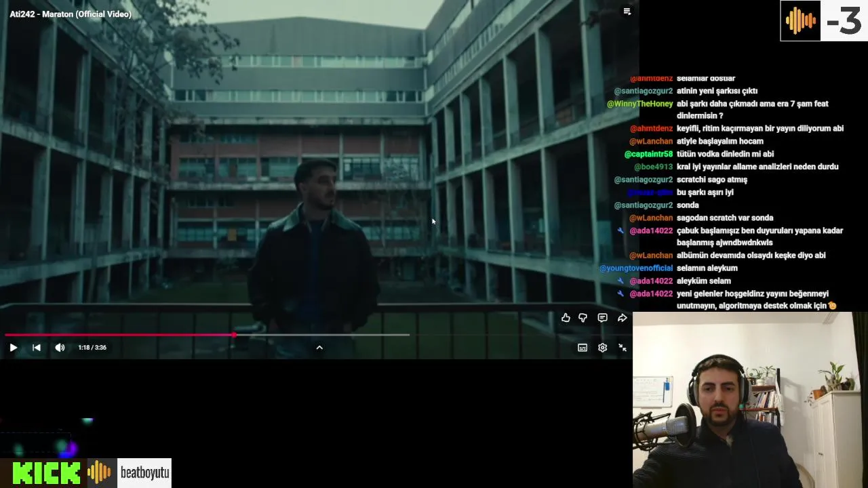Play the paused Maraton video

13,348
